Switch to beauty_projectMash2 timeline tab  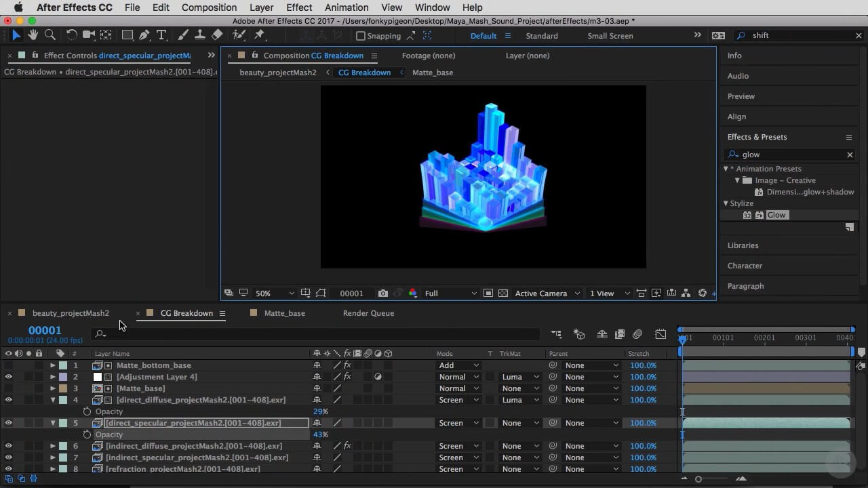pyautogui.click(x=71, y=313)
